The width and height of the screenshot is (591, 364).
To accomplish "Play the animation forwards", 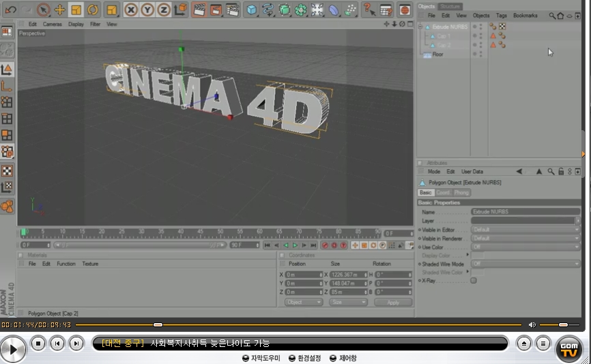I will tap(295, 245).
